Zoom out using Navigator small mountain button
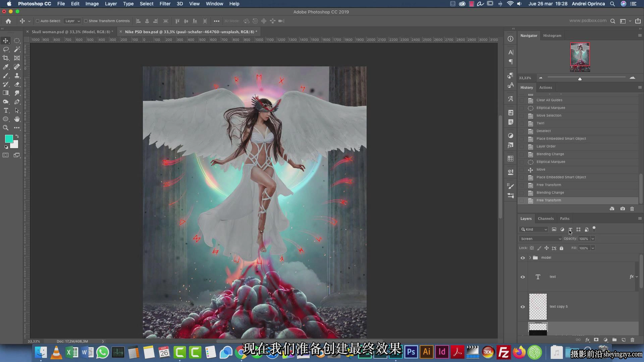644x362 pixels. [541, 78]
